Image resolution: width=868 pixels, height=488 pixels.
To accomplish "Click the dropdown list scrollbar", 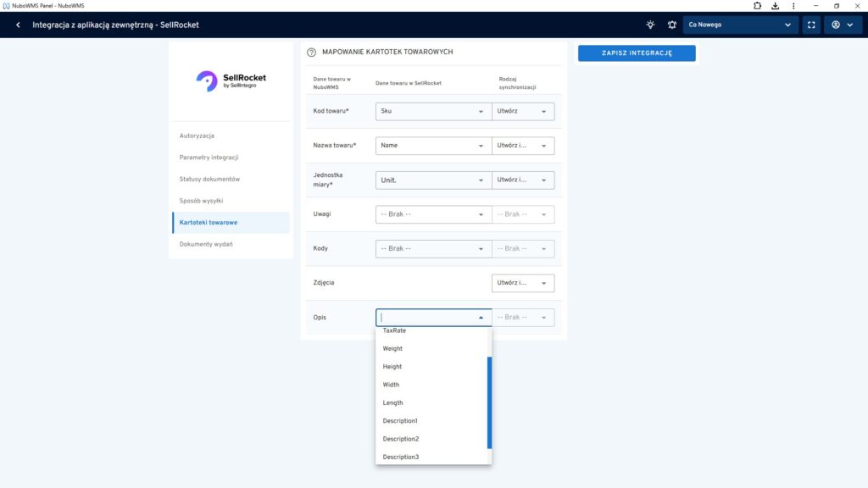I will (x=489, y=402).
